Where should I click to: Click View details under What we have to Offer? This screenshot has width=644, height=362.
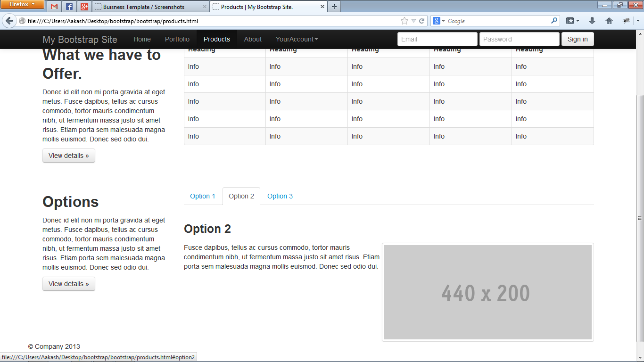point(68,156)
